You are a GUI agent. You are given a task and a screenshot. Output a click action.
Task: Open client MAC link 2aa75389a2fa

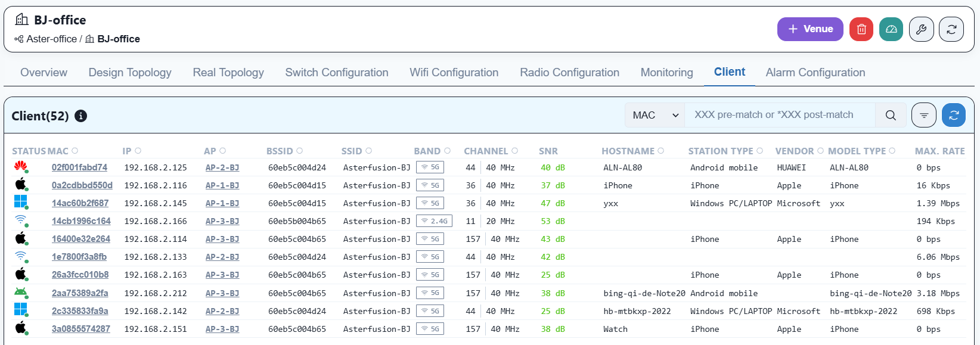point(80,293)
